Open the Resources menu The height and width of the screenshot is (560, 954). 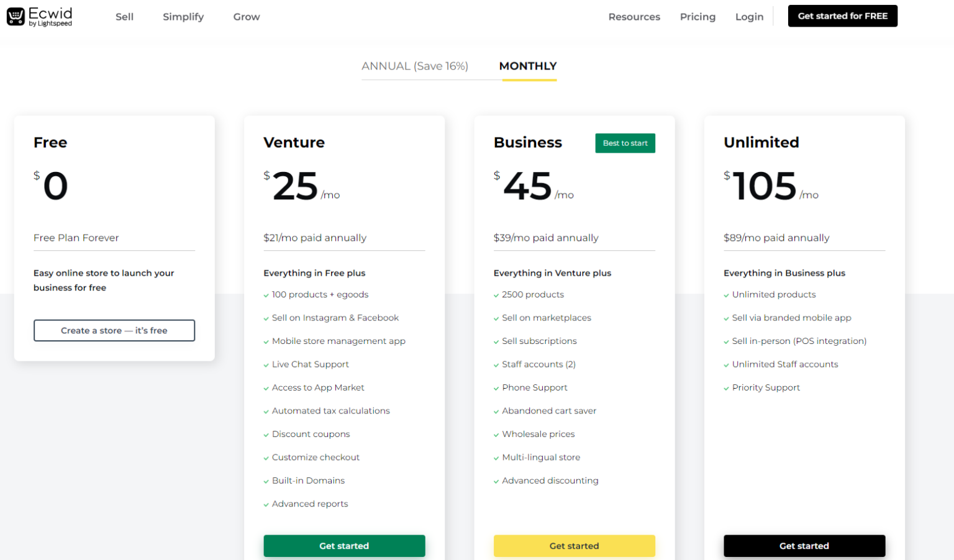634,17
